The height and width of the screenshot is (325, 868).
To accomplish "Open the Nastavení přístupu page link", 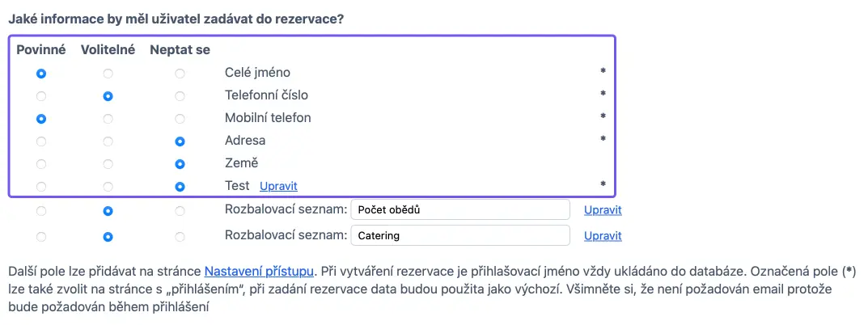I will (x=260, y=272).
